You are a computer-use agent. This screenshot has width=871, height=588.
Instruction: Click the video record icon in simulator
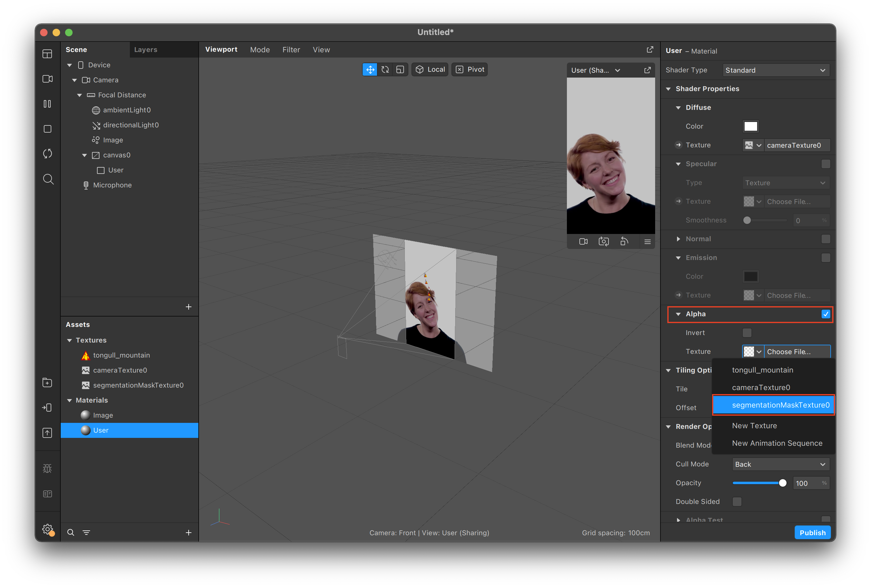point(583,241)
